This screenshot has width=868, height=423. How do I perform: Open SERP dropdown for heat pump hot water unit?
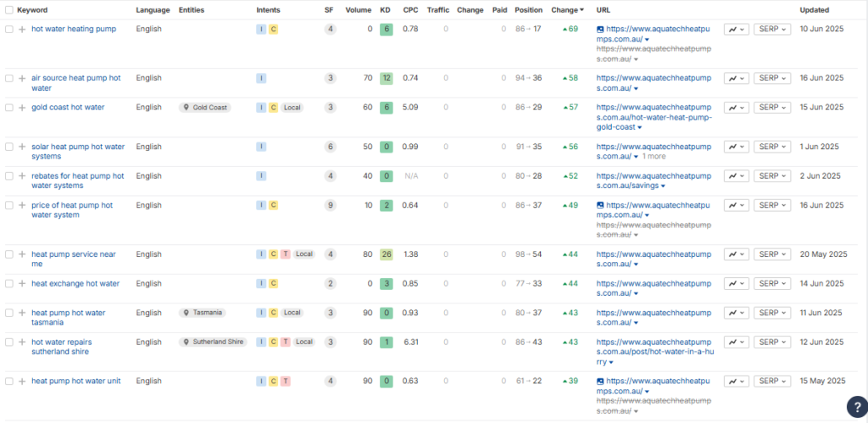[x=772, y=381]
